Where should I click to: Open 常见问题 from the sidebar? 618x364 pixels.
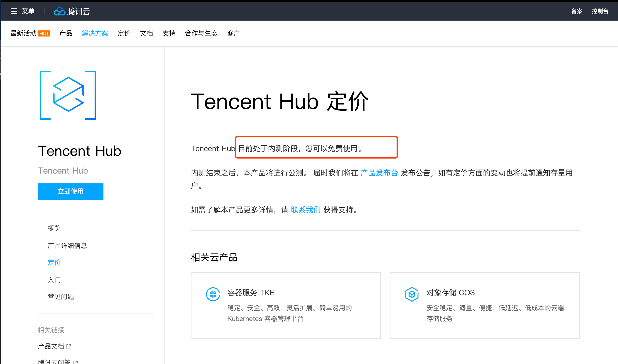61,297
